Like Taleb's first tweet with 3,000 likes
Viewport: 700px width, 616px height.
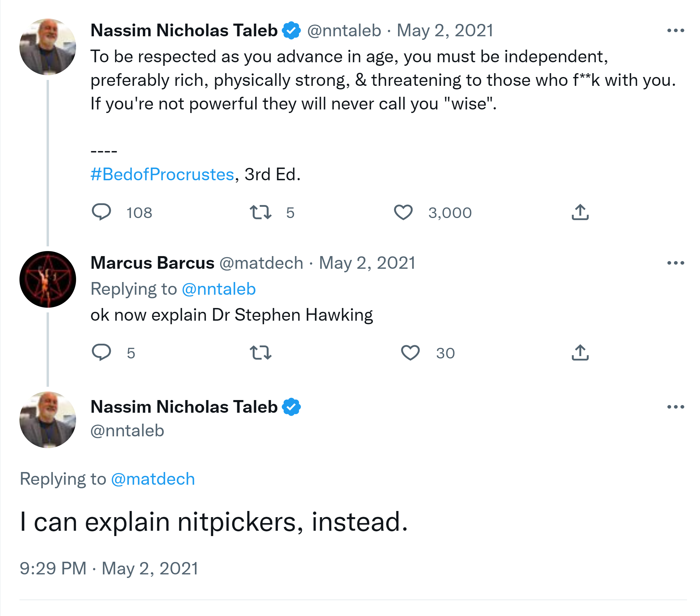pyautogui.click(x=403, y=212)
